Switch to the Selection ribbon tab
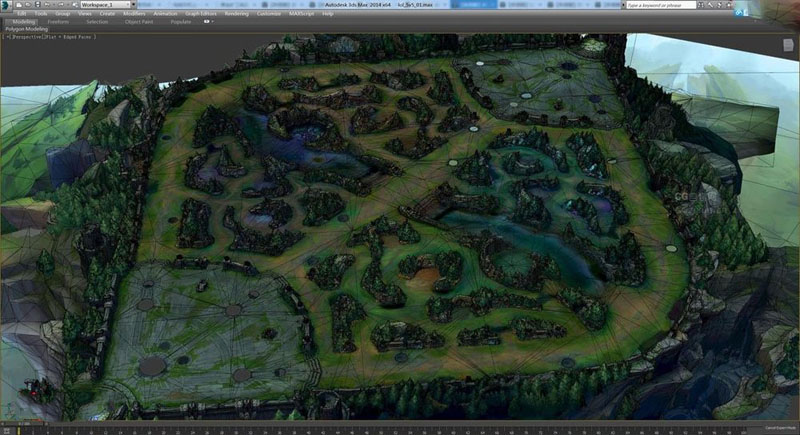 tap(97, 22)
